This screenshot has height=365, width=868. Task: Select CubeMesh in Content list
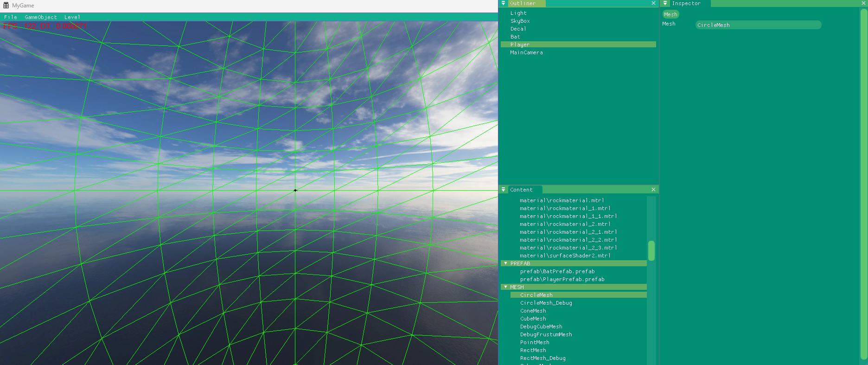pyautogui.click(x=533, y=319)
